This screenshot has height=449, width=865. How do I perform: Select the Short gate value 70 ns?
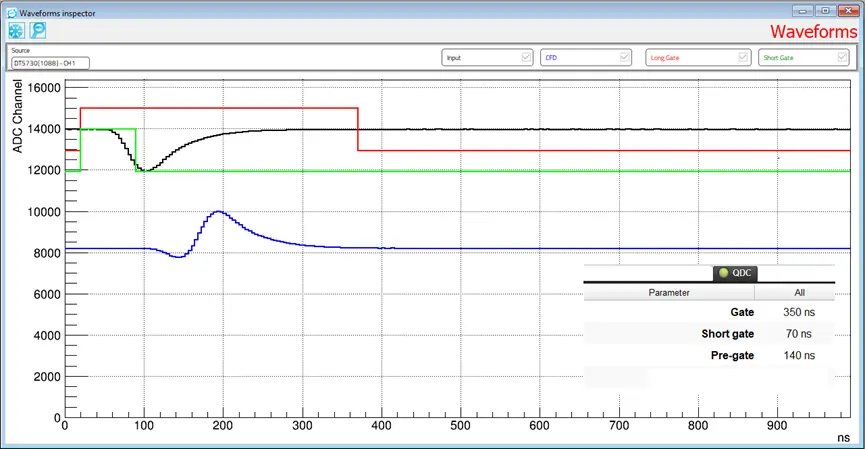coord(799,334)
